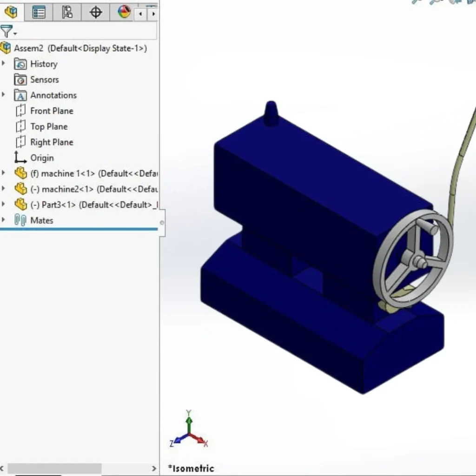Click the right arrow to scroll panel tabs
Image resolution: width=476 pixels, height=476 pixels.
[153, 14]
